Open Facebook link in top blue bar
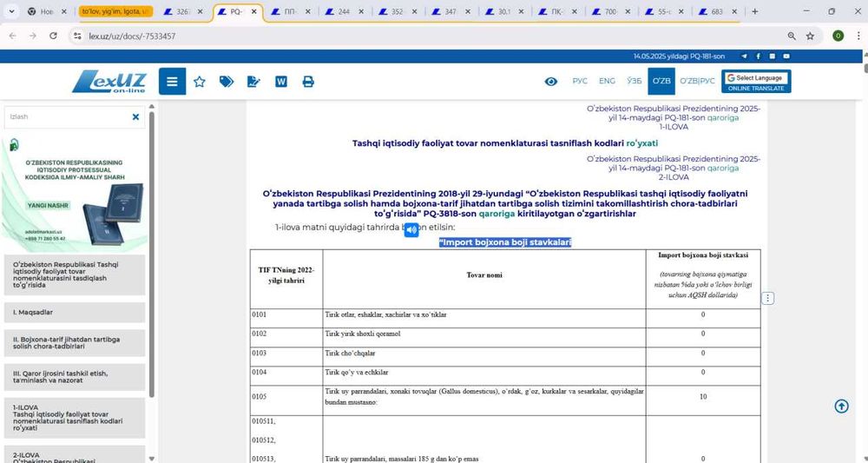Screen dimensions: 868x463 [x=758, y=56]
